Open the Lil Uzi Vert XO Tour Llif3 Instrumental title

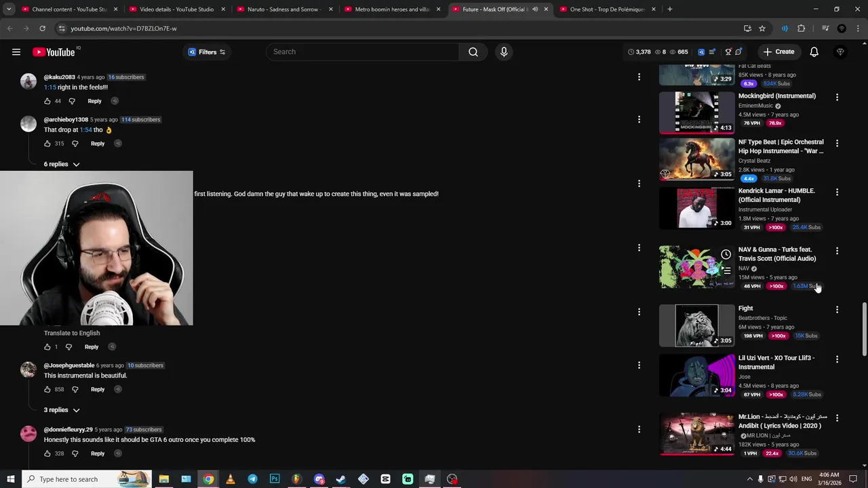tap(776, 363)
